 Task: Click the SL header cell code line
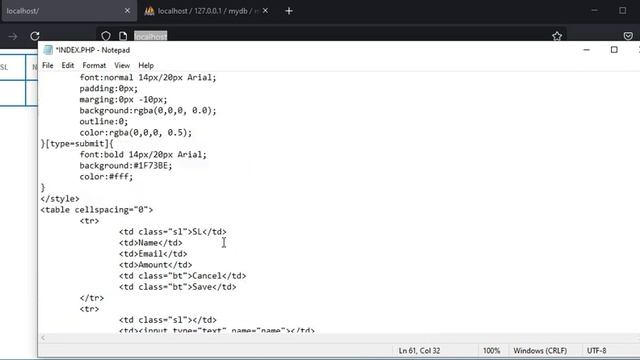click(x=173, y=232)
